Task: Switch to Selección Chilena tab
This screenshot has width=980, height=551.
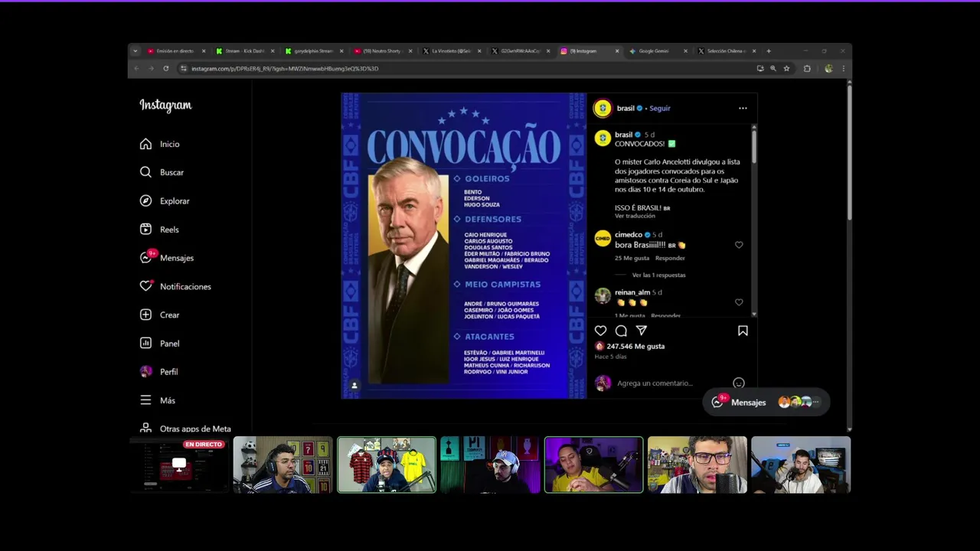Action: coord(726,51)
